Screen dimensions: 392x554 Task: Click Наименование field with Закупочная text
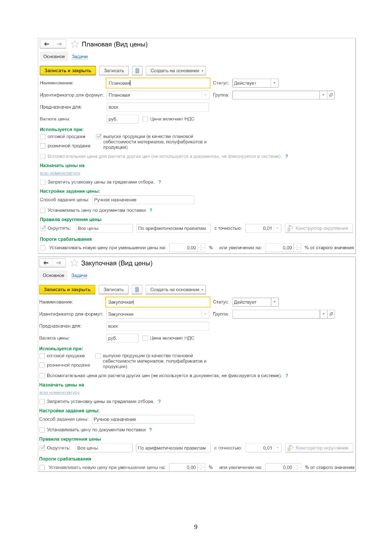click(158, 302)
